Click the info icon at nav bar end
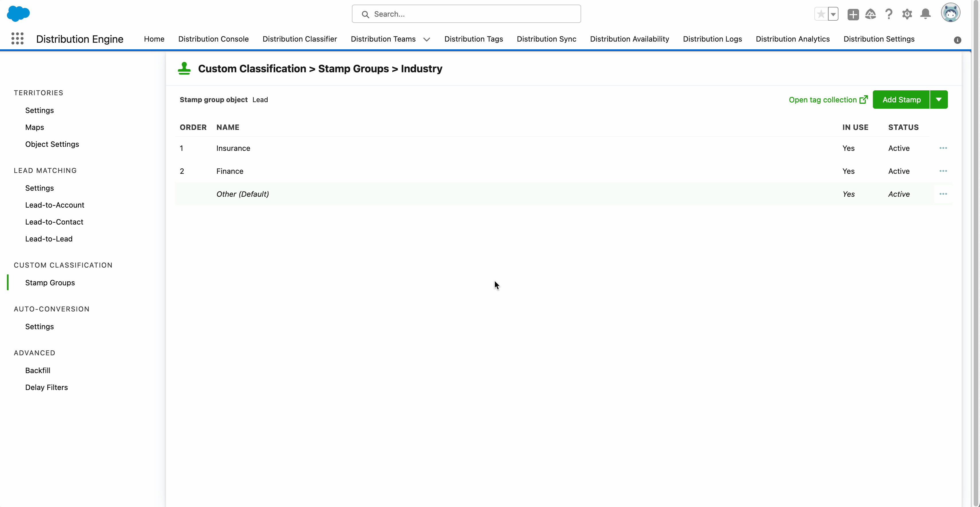 click(958, 40)
